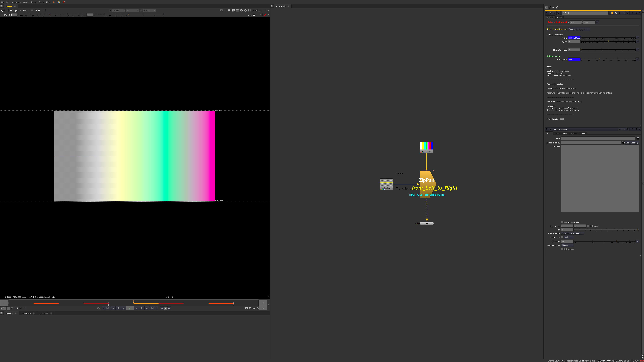Click the pause viewer updates icon
Image resolution: width=644 pixels, height=362 pixels.
pos(249,11)
